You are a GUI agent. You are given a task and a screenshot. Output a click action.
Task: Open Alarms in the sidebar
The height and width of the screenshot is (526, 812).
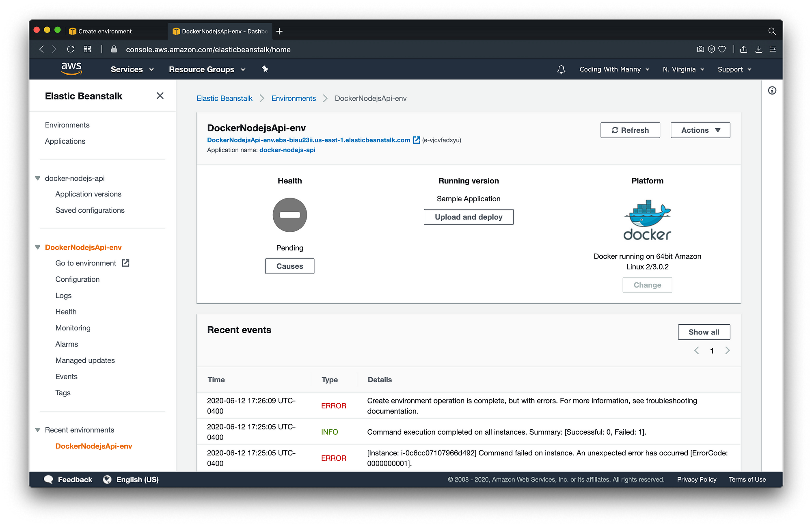click(x=67, y=344)
